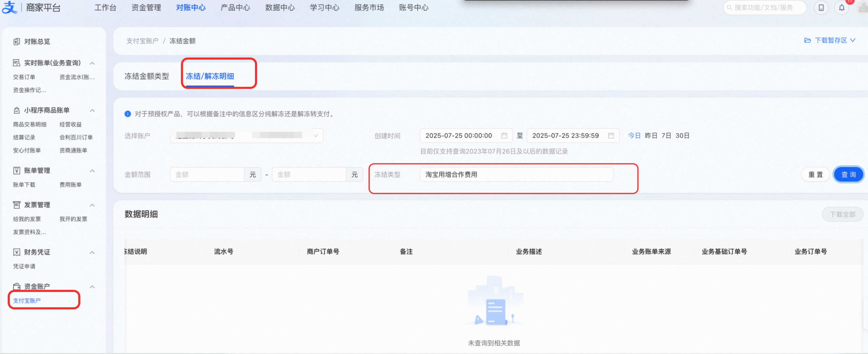
Task: Open 账号中心 in top navigation
Action: [x=414, y=7]
